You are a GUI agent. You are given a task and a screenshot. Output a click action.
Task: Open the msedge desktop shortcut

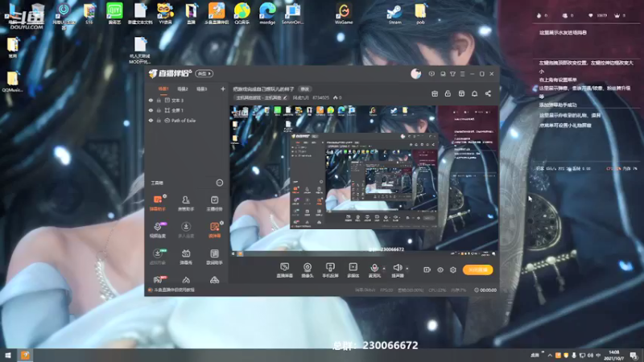point(267,14)
